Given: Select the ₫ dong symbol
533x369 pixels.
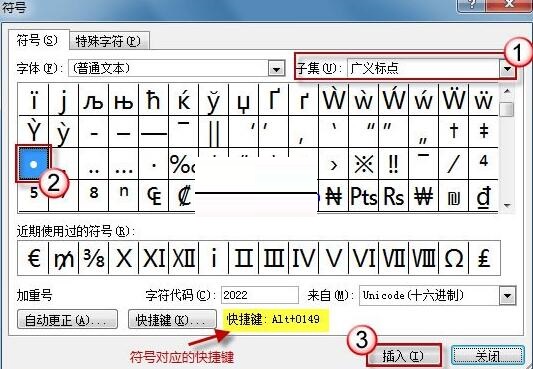Looking at the screenshot, I should (x=483, y=196).
